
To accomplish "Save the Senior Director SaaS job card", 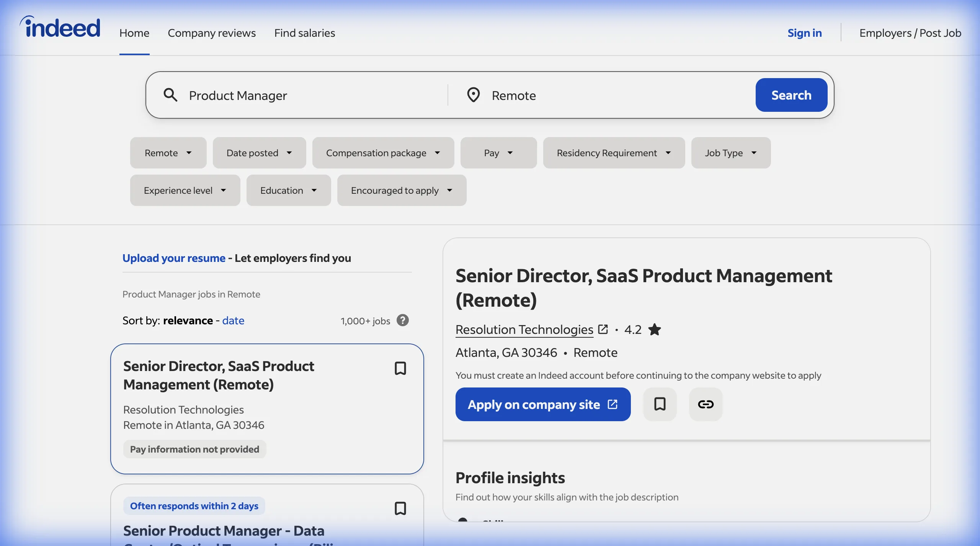I will [400, 368].
